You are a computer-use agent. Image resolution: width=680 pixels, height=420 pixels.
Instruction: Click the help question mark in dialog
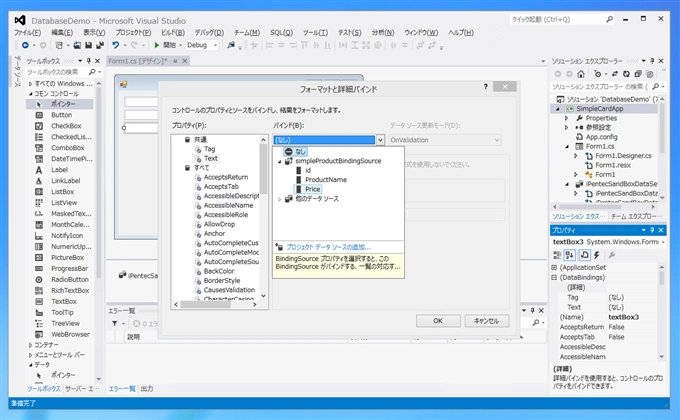click(486, 87)
